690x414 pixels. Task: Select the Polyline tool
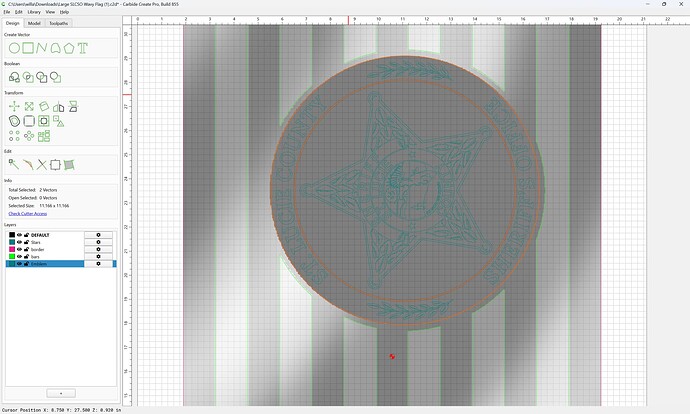click(x=41, y=48)
